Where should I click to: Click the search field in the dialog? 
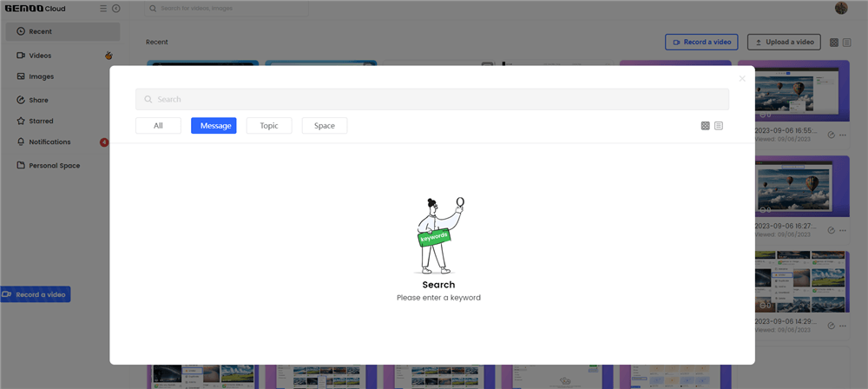tap(431, 99)
